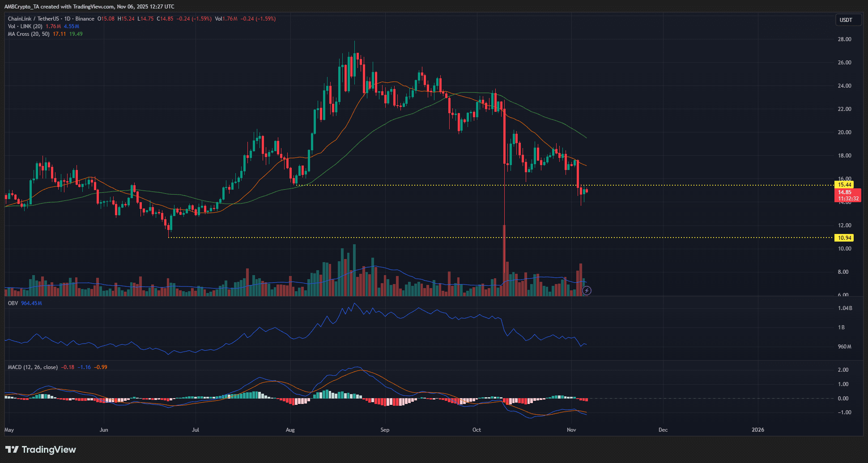Open the Binance exchange label in the legend
This screenshot has width=868, height=463.
point(85,19)
